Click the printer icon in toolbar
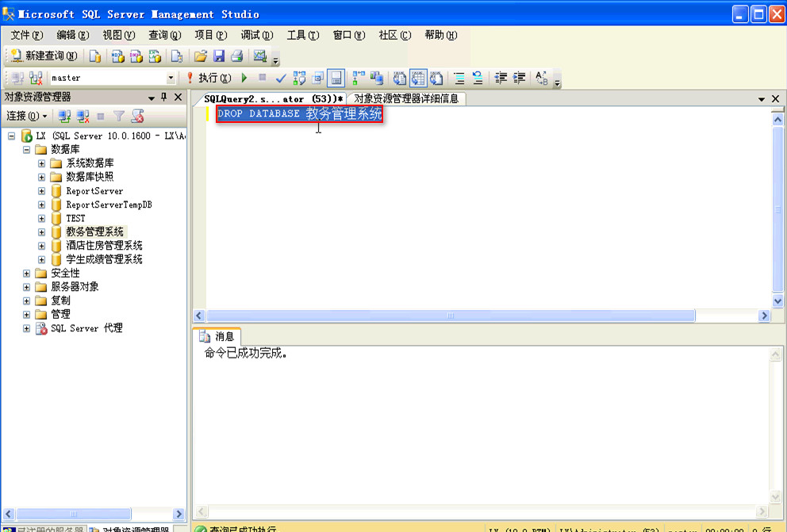The image size is (787, 532). (x=237, y=55)
